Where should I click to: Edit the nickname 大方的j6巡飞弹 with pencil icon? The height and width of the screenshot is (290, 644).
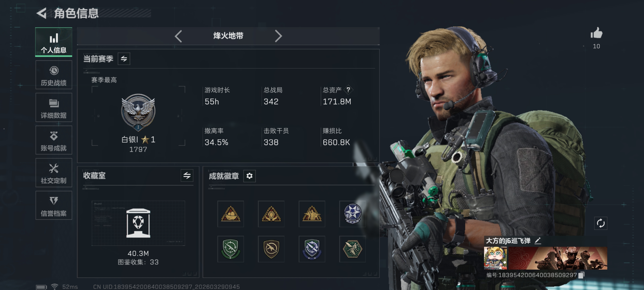coord(538,241)
